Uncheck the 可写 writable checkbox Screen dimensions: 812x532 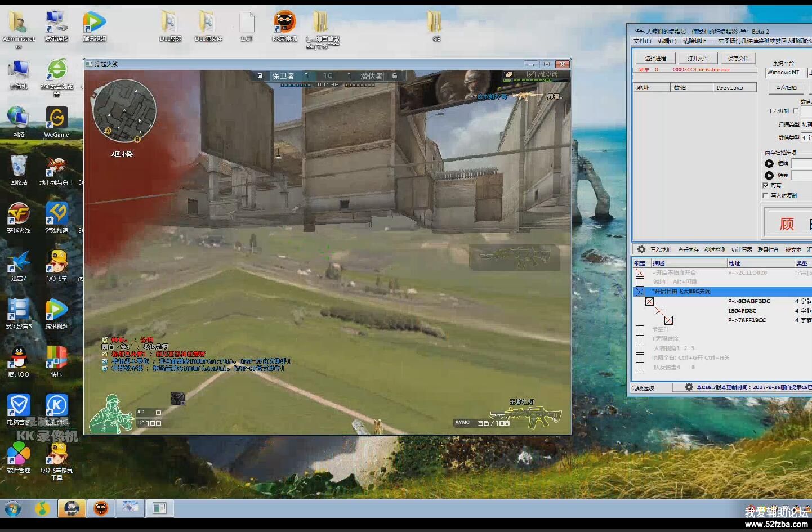coord(765,185)
